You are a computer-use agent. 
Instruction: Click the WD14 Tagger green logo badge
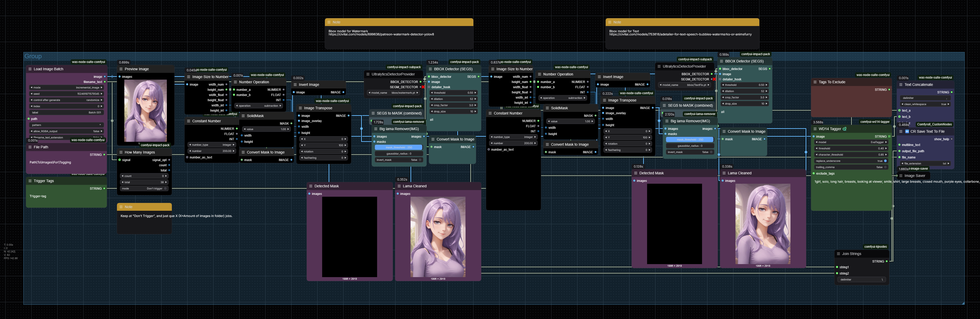pyautogui.click(x=845, y=129)
